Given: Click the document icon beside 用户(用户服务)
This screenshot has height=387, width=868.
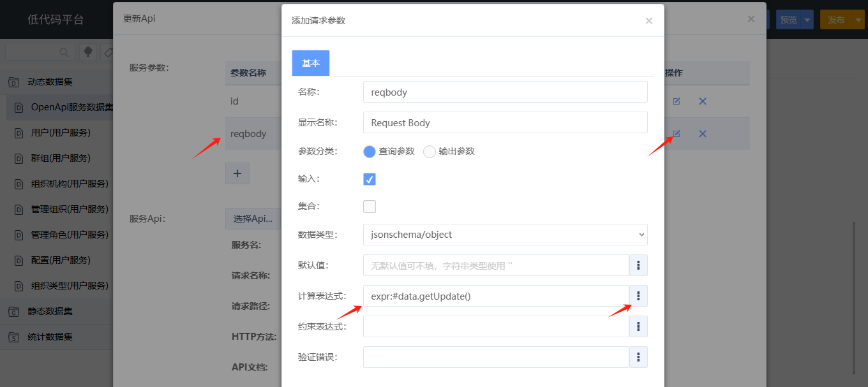Looking at the screenshot, I should tap(19, 133).
